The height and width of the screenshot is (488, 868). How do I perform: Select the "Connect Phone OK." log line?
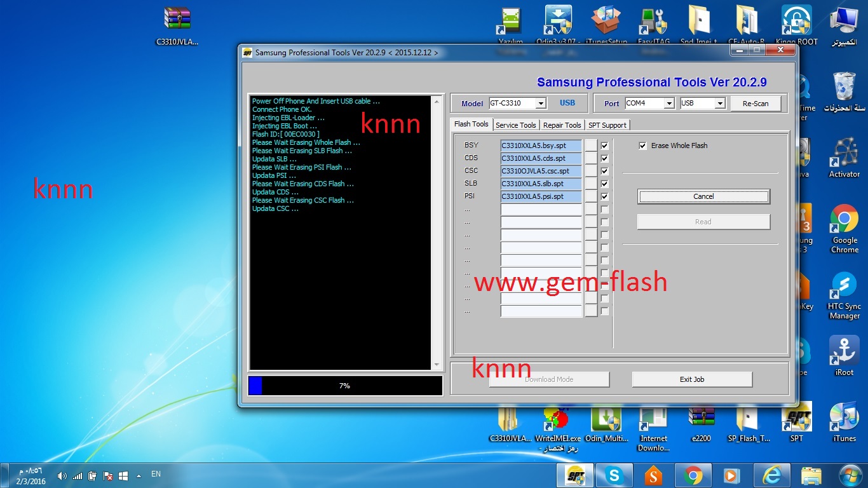click(x=282, y=109)
